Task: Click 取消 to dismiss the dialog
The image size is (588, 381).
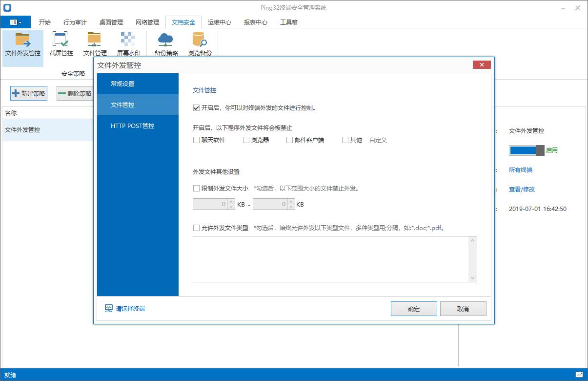Action: pos(463,309)
